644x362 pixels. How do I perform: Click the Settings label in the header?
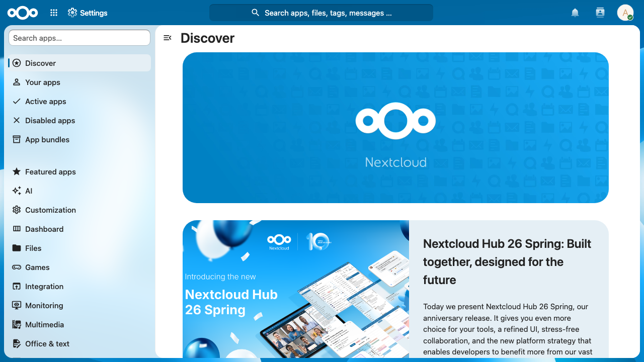[x=94, y=13]
